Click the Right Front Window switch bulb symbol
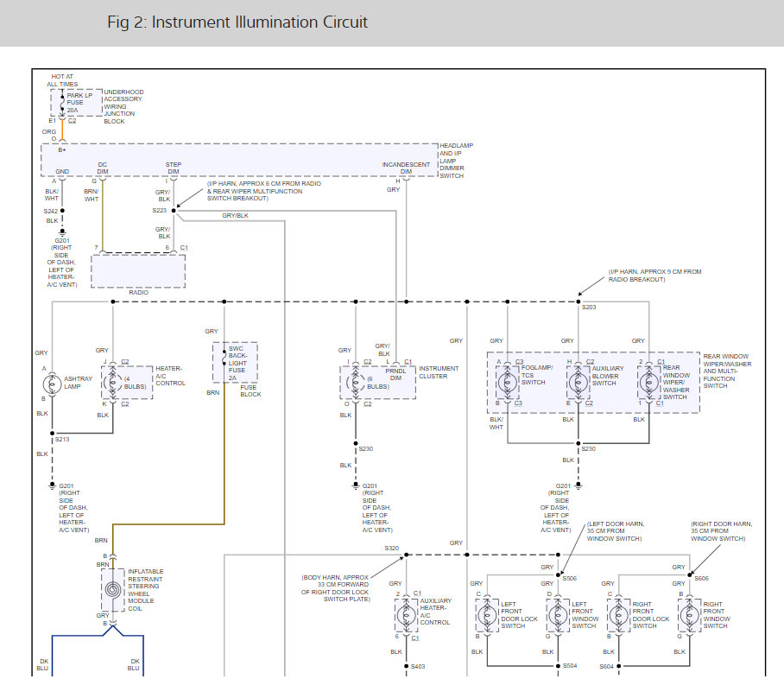Image resolution: width=784 pixels, height=698 pixels. pyautogui.click(x=690, y=616)
